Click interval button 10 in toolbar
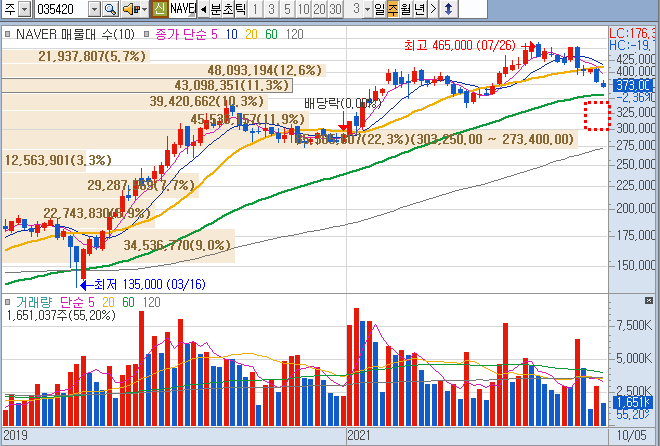 tap(303, 9)
